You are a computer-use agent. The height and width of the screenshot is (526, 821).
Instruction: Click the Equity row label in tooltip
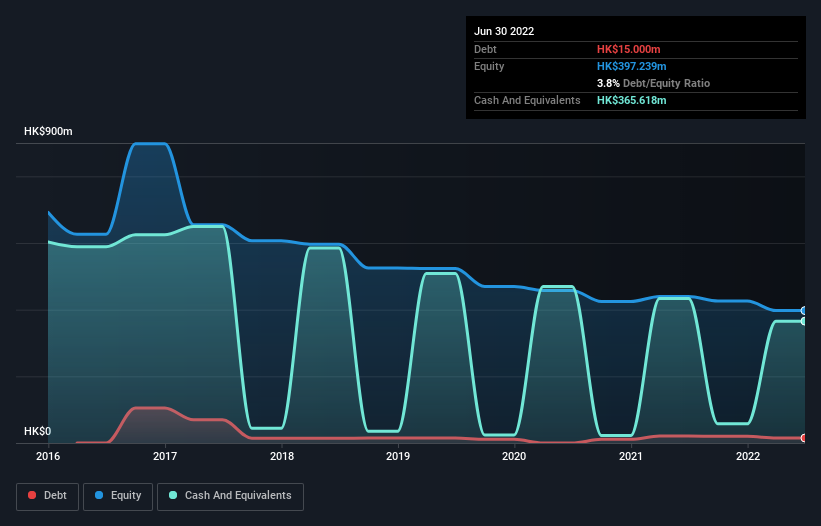pyautogui.click(x=489, y=66)
